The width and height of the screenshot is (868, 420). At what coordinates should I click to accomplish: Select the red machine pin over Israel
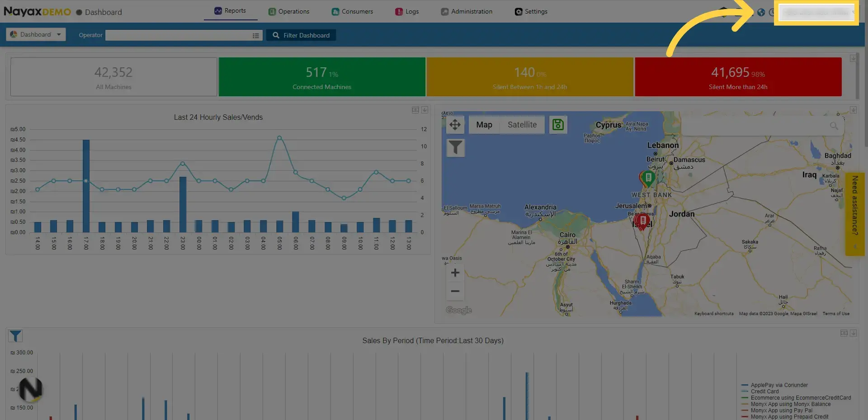coord(642,222)
